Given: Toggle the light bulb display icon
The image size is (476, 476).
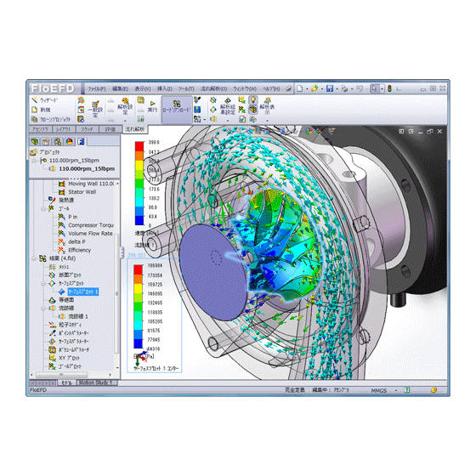Looking at the screenshot, I should 253,99.
